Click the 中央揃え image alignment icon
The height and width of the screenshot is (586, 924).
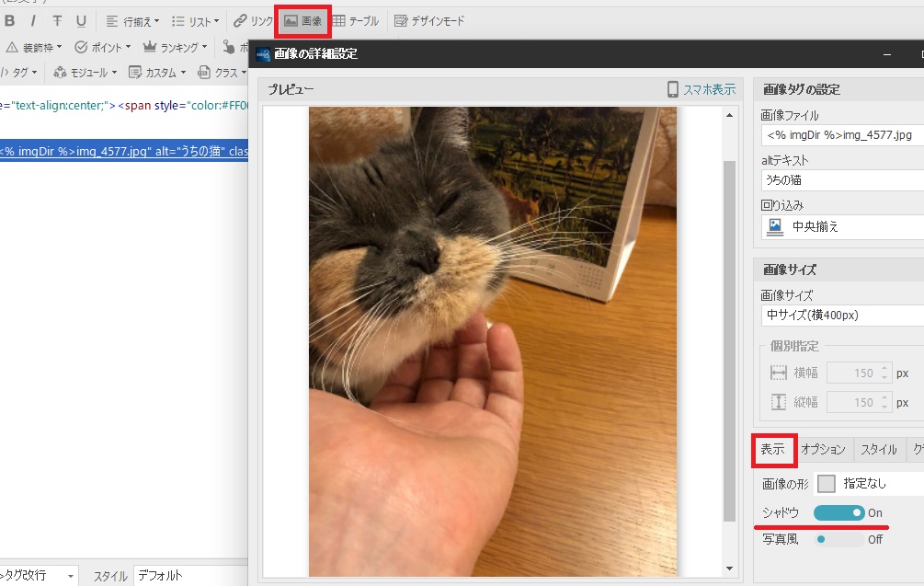[775, 227]
